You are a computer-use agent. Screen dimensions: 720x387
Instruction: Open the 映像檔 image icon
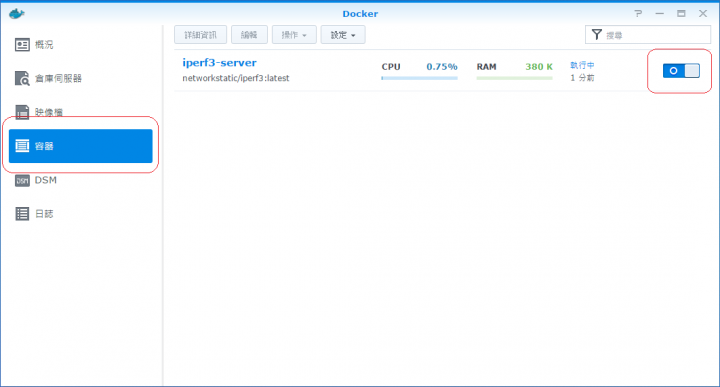point(22,112)
